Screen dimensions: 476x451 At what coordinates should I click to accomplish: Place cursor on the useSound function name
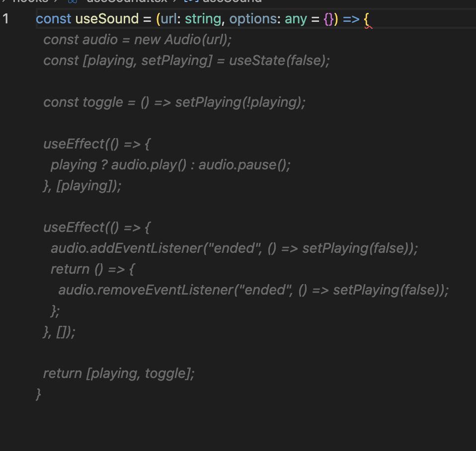pos(107,19)
